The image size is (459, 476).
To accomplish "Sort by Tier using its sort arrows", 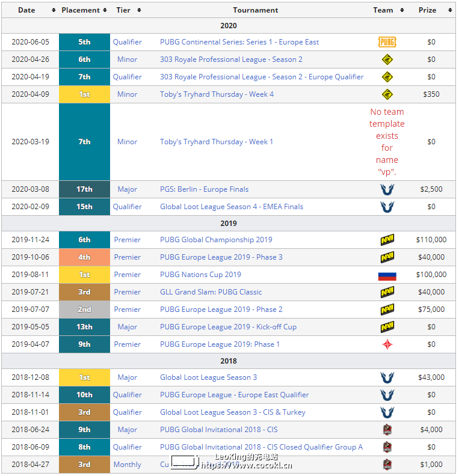I will (x=139, y=10).
